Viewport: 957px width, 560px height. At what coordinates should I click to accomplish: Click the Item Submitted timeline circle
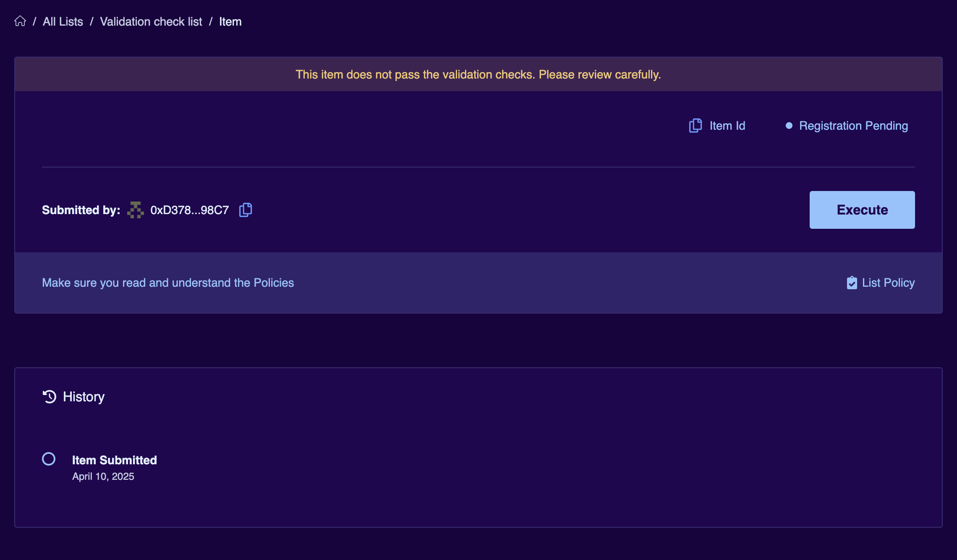(49, 459)
